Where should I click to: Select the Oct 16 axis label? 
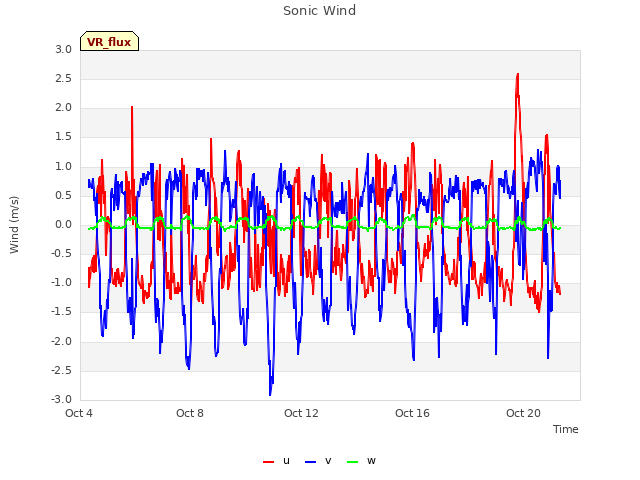(412, 413)
